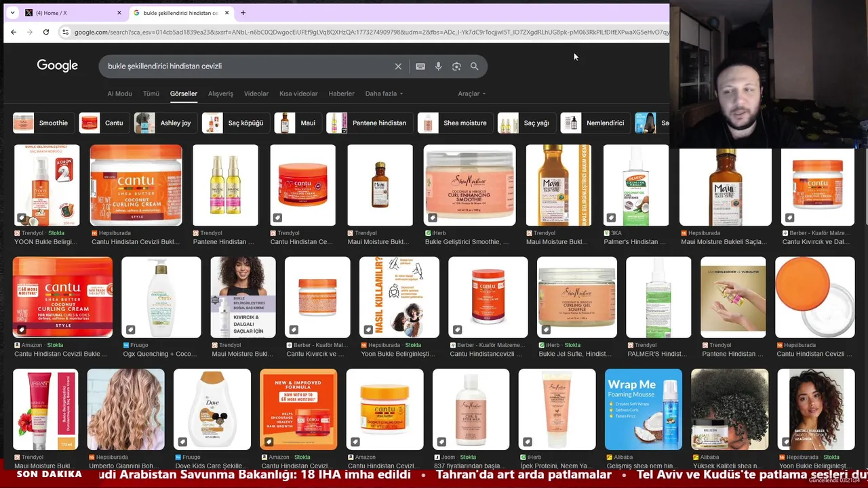The height and width of the screenshot is (488, 868).
Task: Open site info icon in address bar
Action: pos(65,32)
